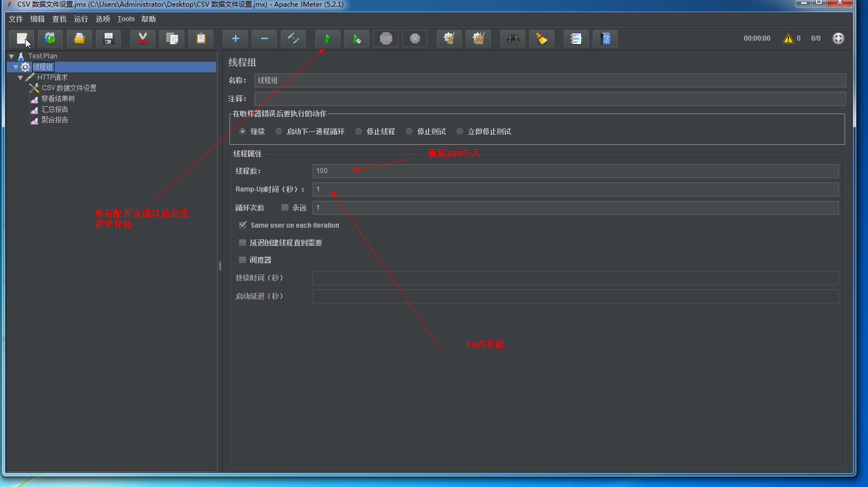Collapse the 线程组 tree node
Screen dimensions: 868x487
point(16,67)
